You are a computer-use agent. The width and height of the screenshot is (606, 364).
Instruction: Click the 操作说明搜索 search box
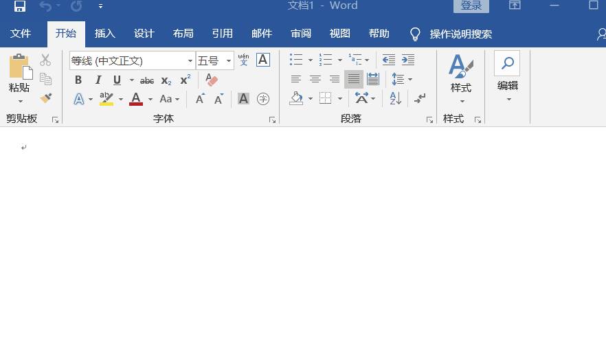click(x=460, y=34)
